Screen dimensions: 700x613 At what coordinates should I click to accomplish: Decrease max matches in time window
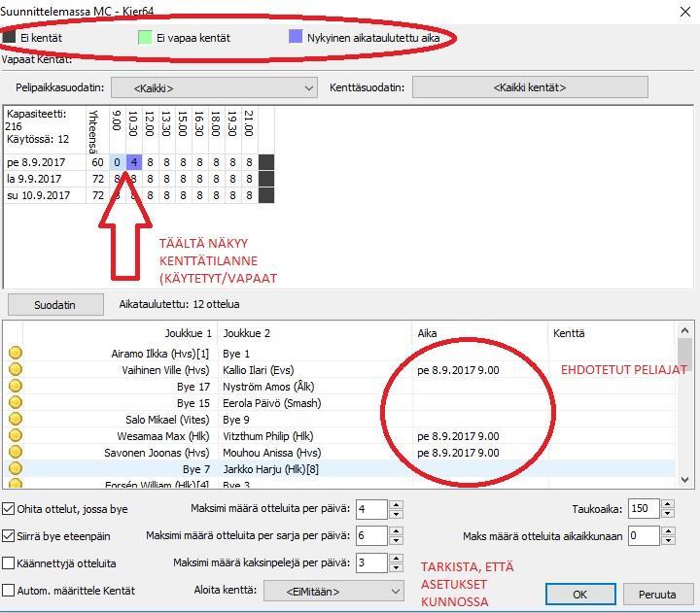pyautogui.click(x=668, y=540)
